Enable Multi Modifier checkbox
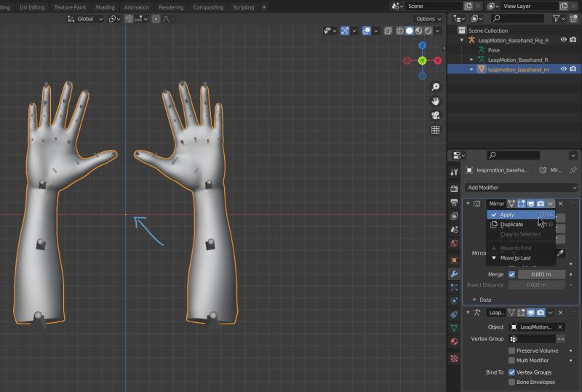Screen dimensions: 582x392 coord(512,361)
